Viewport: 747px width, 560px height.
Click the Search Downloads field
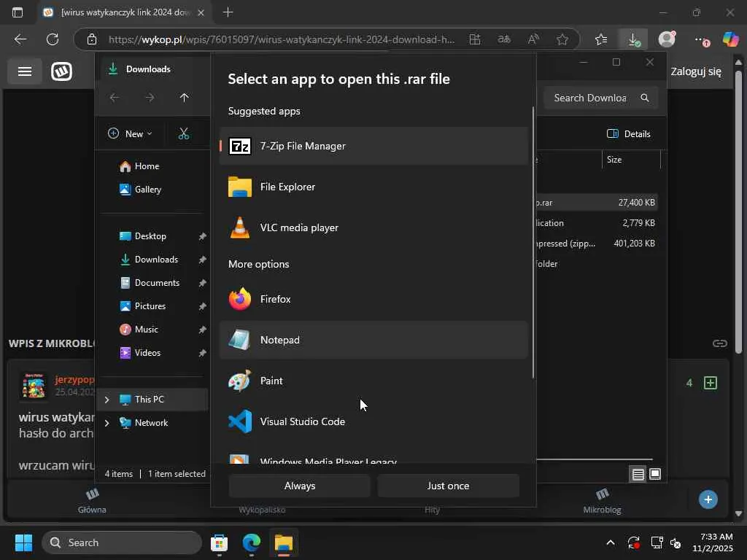[x=600, y=98]
